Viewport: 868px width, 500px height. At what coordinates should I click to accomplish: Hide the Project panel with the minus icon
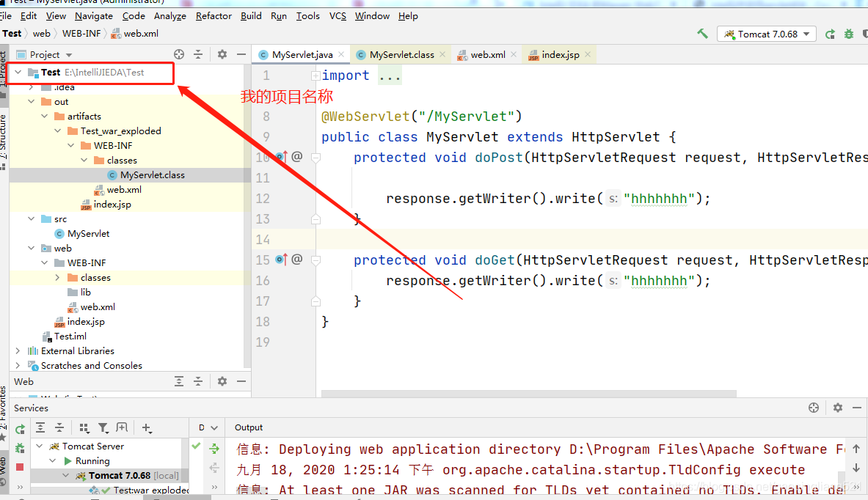(x=241, y=54)
